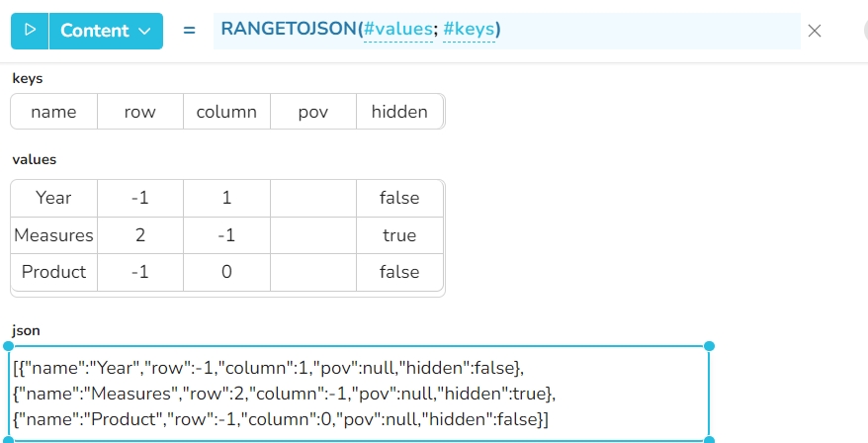Click the RANGETOJSON function name in formula bar

click(289, 31)
